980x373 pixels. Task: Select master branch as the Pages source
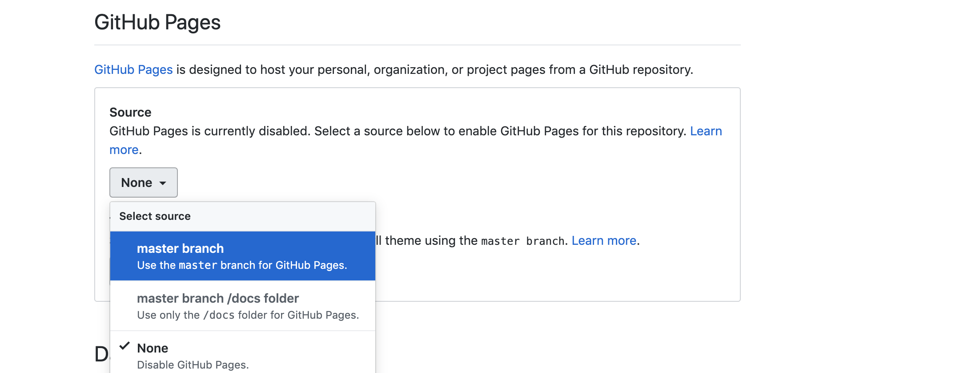[243, 256]
